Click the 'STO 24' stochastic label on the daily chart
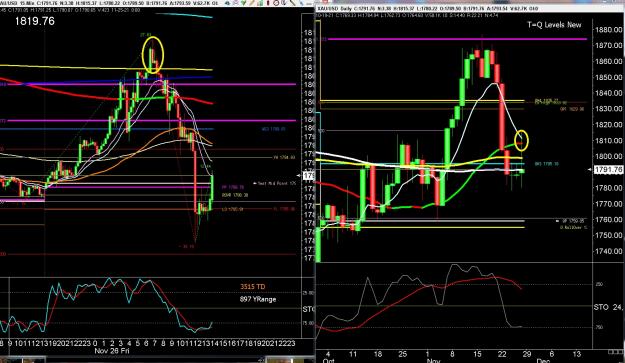Screen dimensions: 625x363 (x=608, y=307)
